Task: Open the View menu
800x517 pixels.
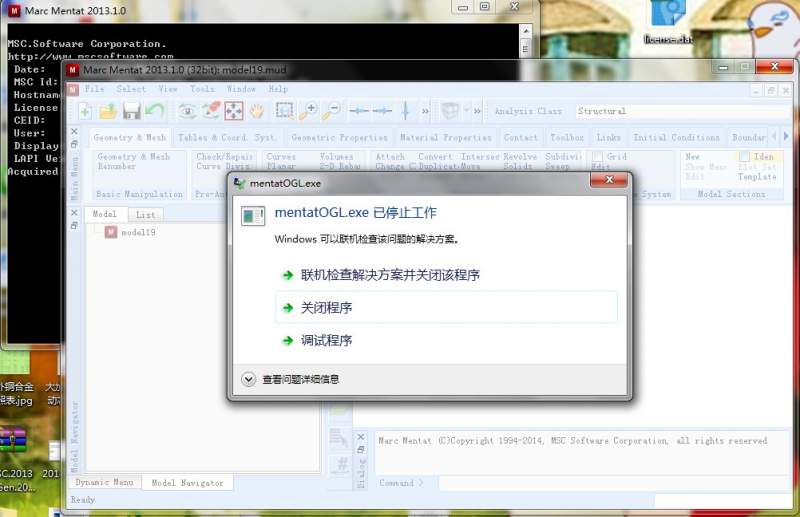Action: point(168,89)
